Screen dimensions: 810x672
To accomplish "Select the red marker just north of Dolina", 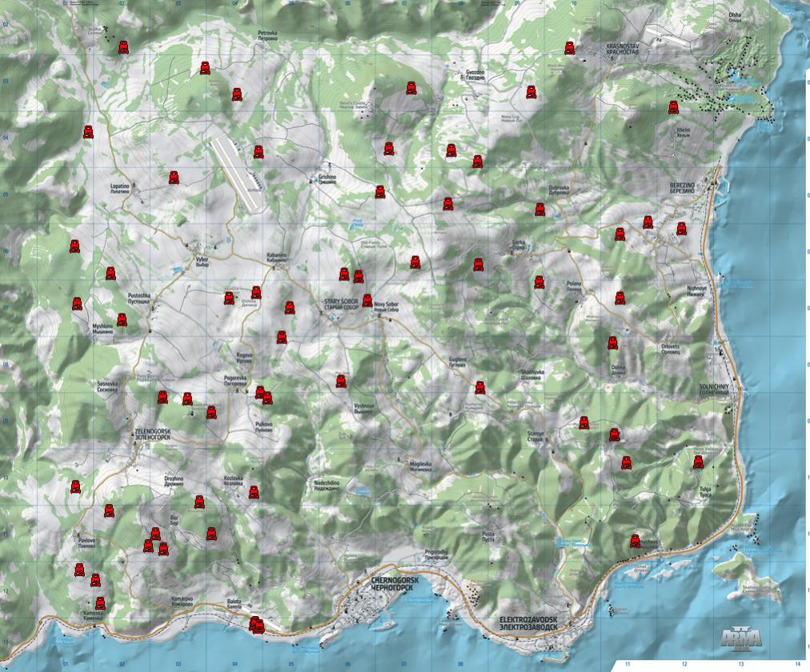I will (612, 342).
